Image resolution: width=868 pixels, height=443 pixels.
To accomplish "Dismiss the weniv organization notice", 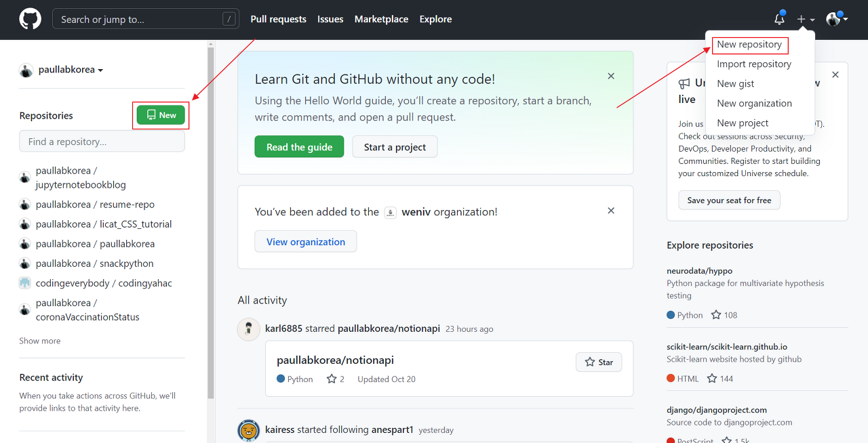I will click(611, 211).
